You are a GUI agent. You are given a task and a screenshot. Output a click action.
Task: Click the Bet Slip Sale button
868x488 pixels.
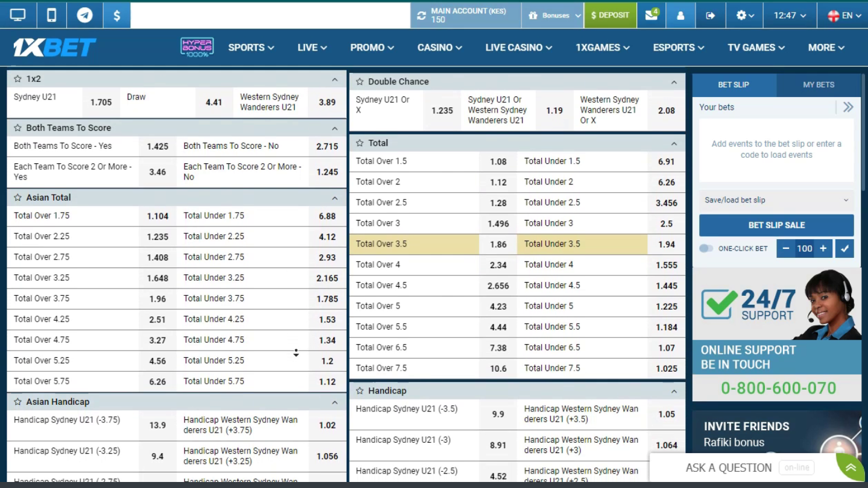coord(776,225)
